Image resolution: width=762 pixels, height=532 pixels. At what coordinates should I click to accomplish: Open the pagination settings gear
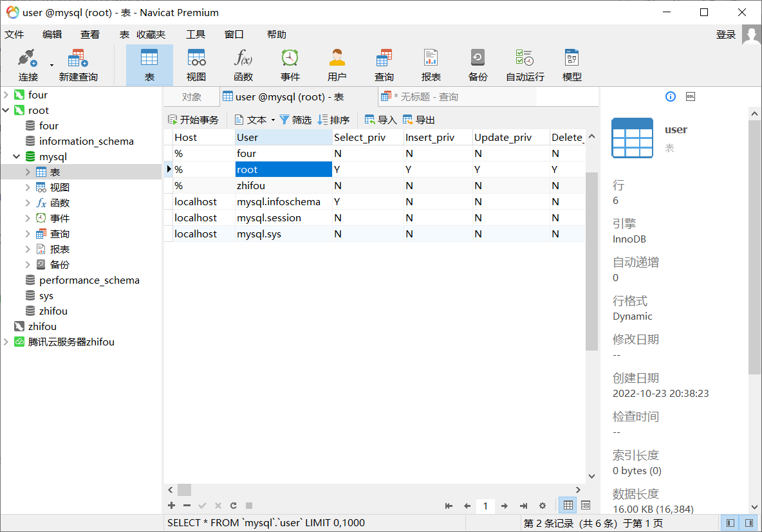543,506
